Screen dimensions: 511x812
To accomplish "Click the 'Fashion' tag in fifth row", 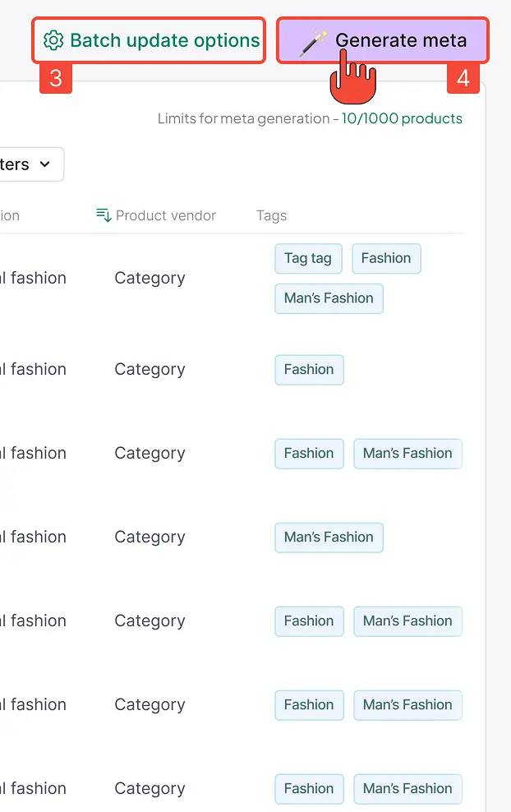I will pyautogui.click(x=309, y=621).
